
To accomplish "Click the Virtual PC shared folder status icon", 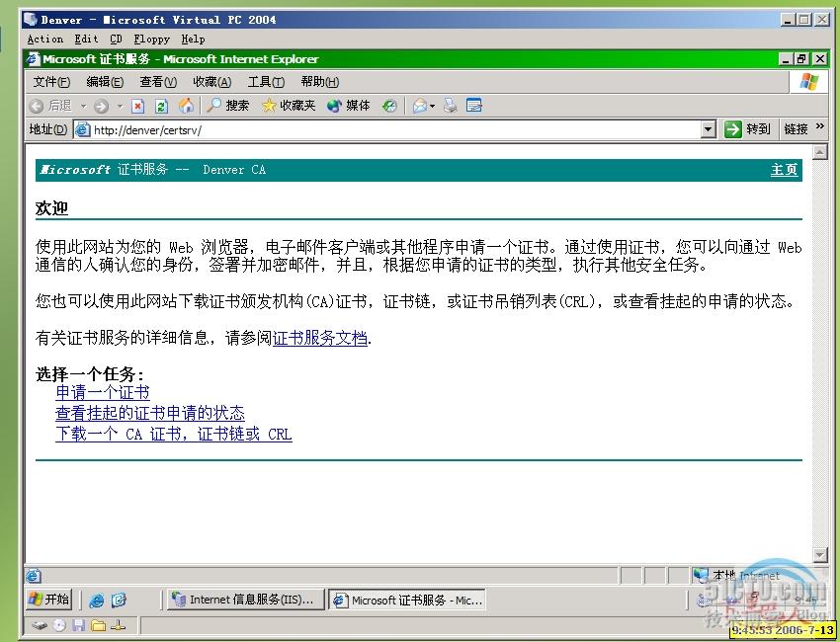I will tap(98, 625).
